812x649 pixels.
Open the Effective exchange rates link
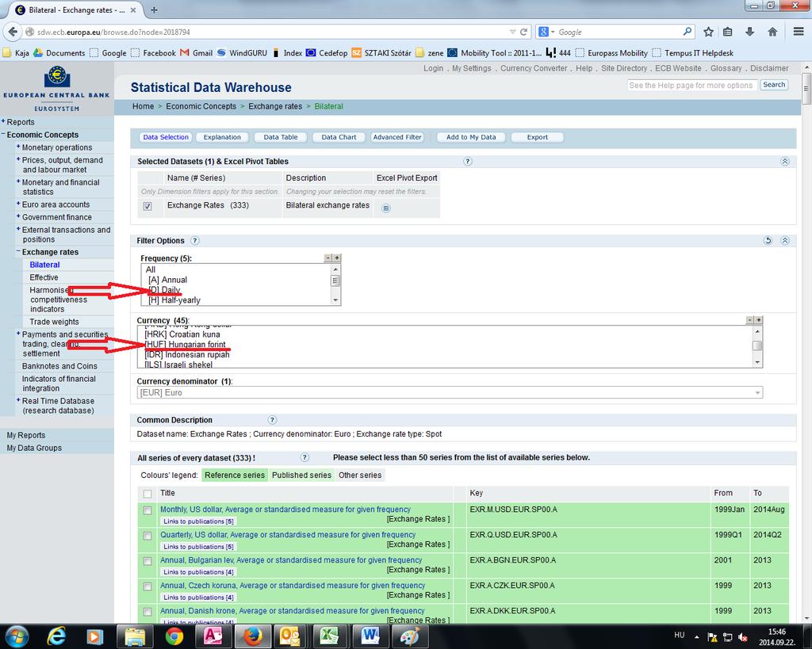tap(44, 277)
